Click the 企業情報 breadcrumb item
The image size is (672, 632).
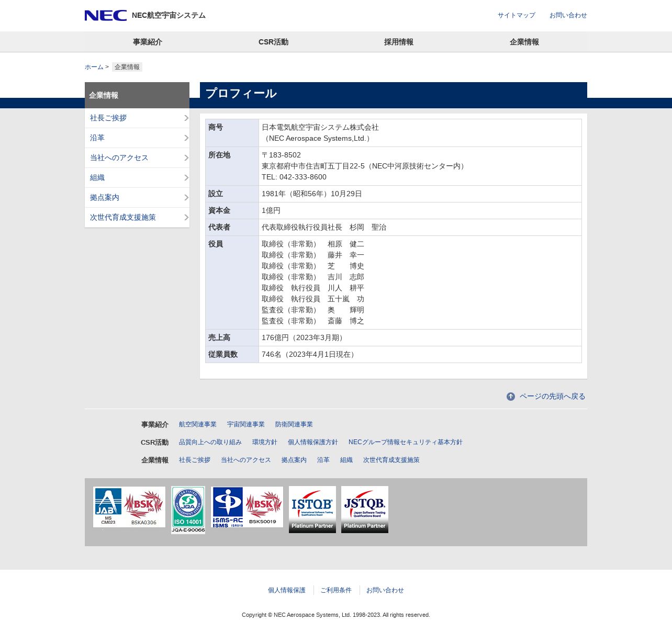coord(127,67)
